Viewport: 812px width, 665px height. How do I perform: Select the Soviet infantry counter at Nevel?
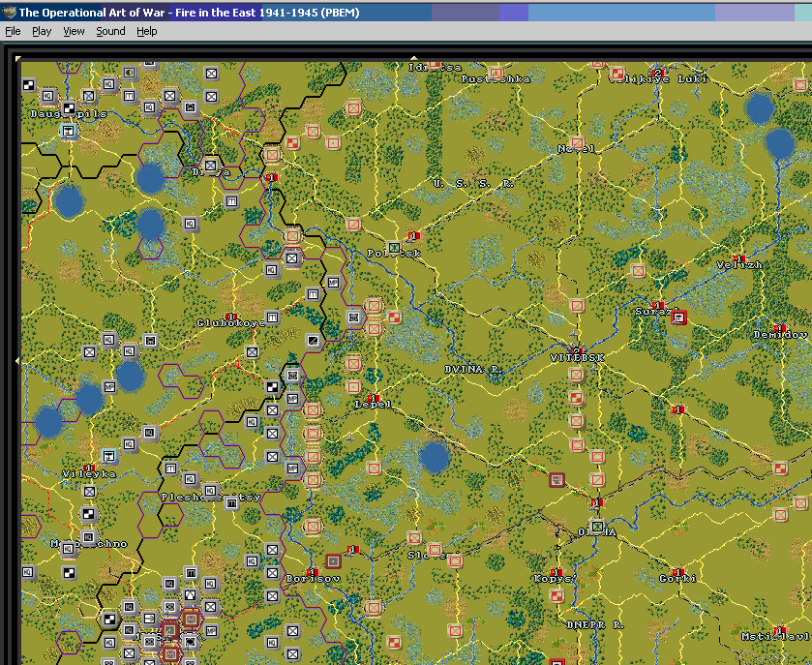click(577, 143)
